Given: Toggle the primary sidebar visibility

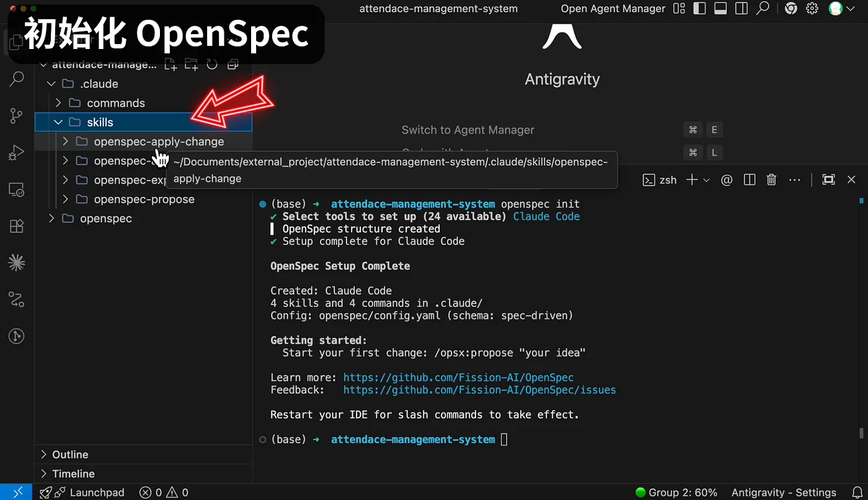Looking at the screenshot, I should coord(699,9).
